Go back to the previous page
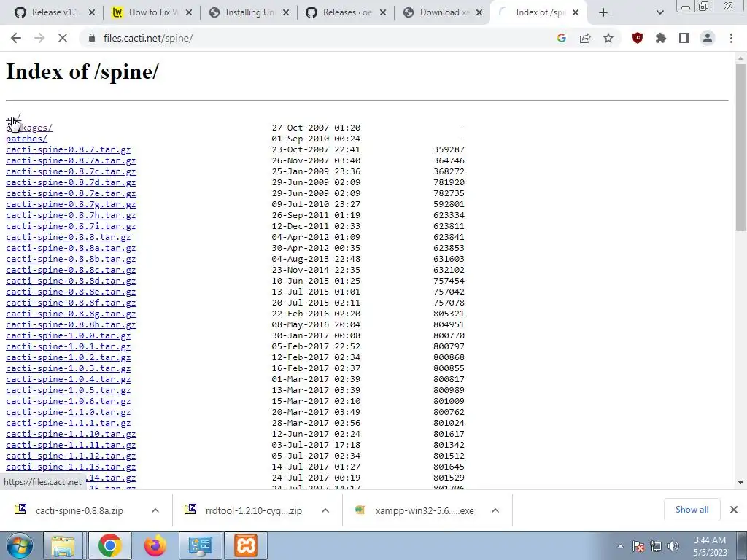 pos(16,38)
